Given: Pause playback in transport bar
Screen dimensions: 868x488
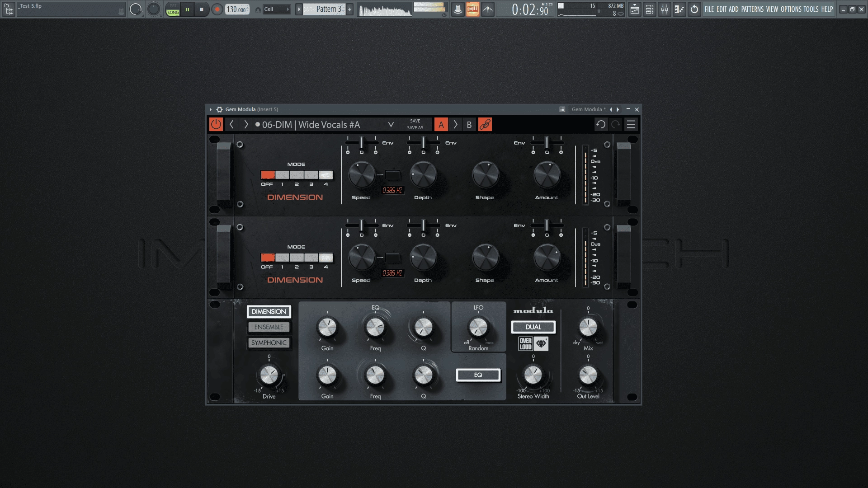Looking at the screenshot, I should [187, 9].
